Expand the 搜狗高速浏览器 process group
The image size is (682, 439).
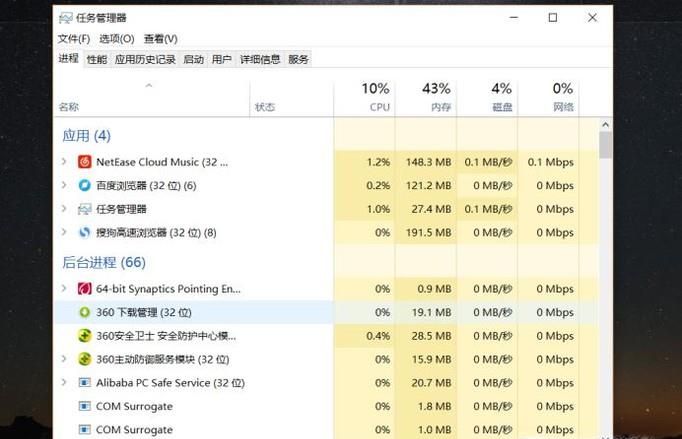pos(64,232)
